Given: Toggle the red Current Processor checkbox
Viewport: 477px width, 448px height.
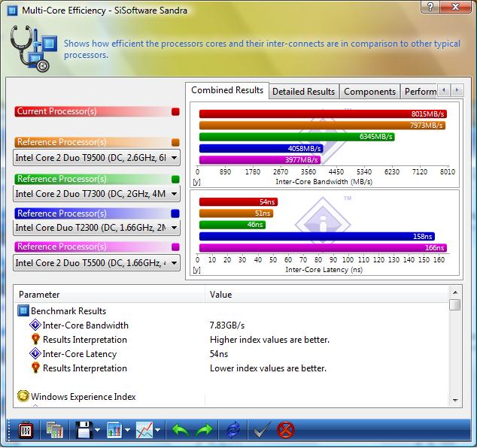Looking at the screenshot, I should tap(175, 111).
